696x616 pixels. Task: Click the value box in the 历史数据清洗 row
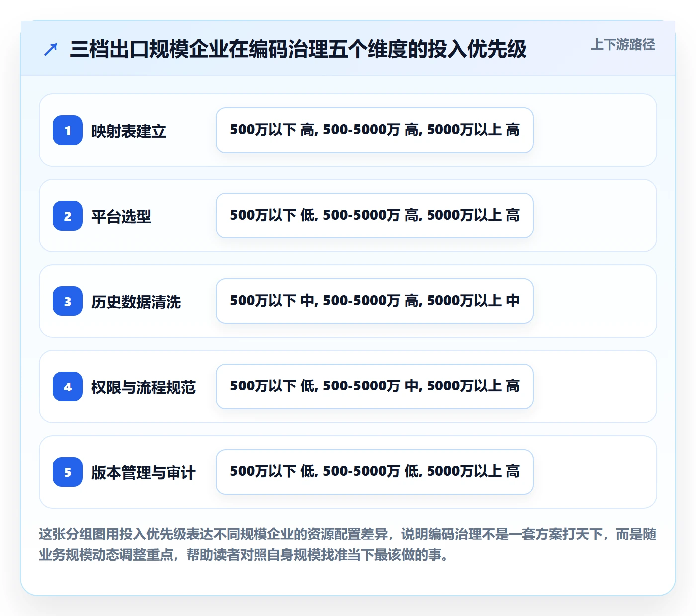pos(375,301)
